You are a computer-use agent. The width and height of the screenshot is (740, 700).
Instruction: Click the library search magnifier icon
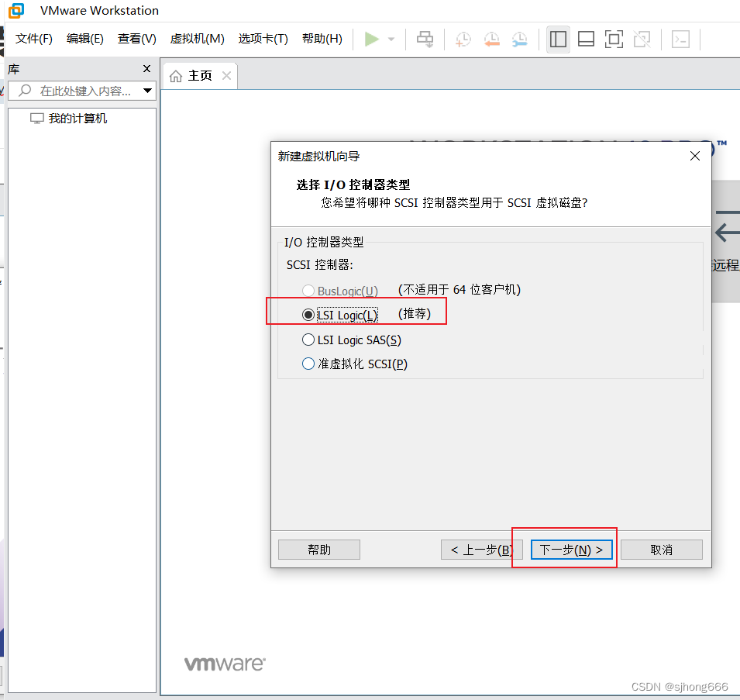25,90
